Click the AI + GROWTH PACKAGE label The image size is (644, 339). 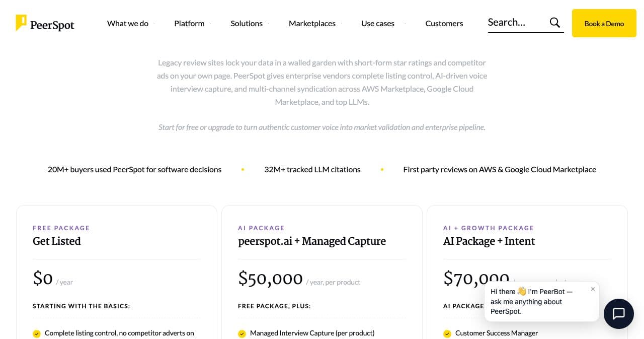489,228
